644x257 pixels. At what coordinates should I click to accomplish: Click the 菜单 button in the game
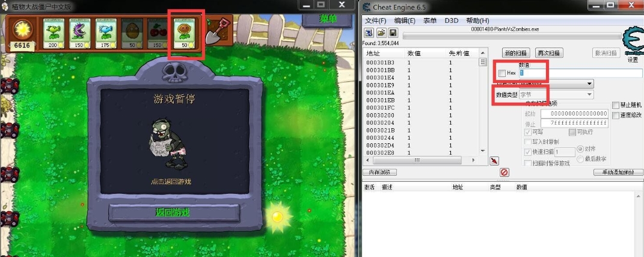[x=328, y=19]
